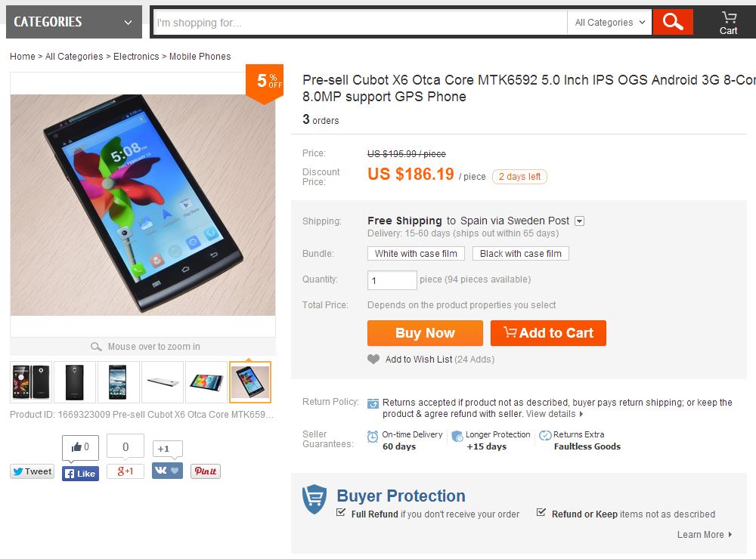The width and height of the screenshot is (756, 559).
Task: Select the Black with case film bundle
Action: (x=520, y=254)
